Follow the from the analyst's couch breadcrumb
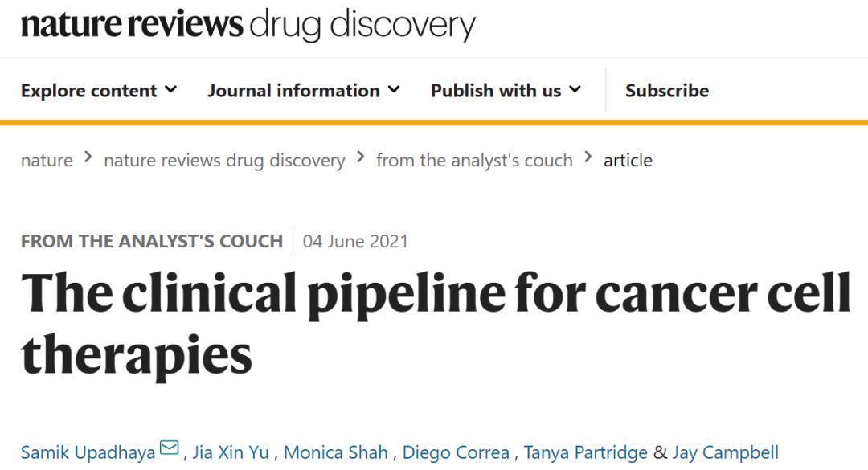The image size is (868, 470). [475, 160]
